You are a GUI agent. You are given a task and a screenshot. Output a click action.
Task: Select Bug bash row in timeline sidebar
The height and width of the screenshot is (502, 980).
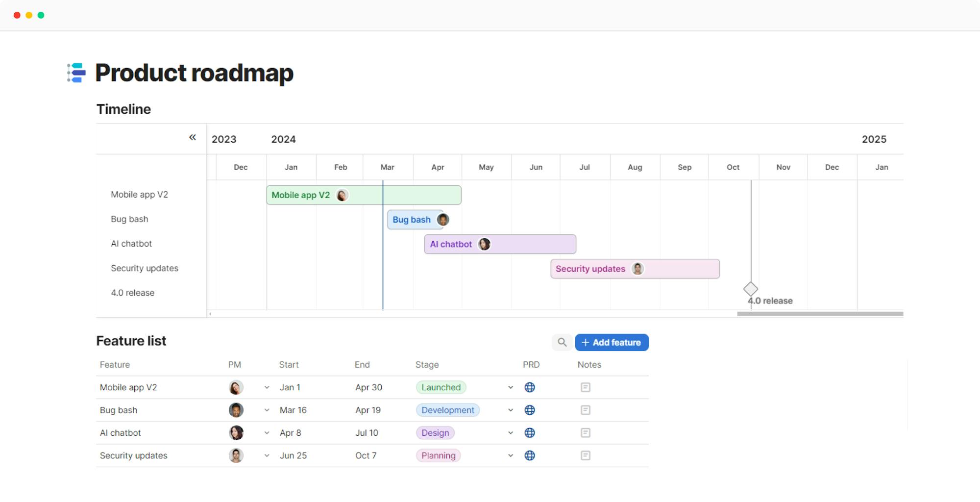point(129,219)
